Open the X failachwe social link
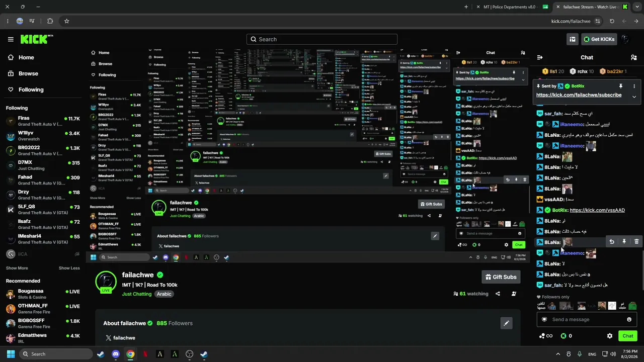 click(121, 338)
